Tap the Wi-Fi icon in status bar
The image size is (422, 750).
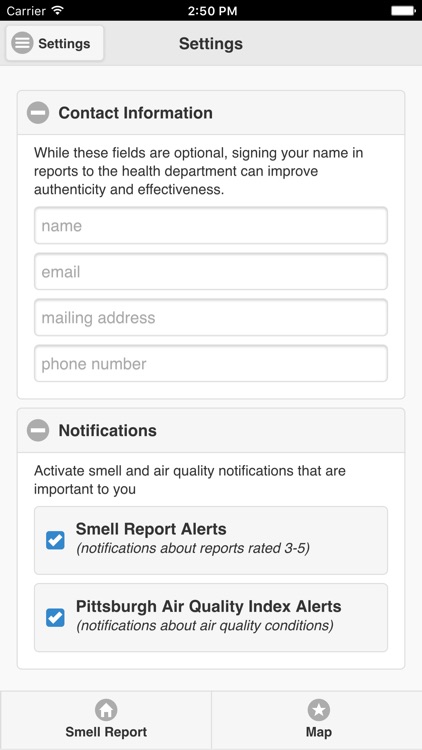point(58,10)
